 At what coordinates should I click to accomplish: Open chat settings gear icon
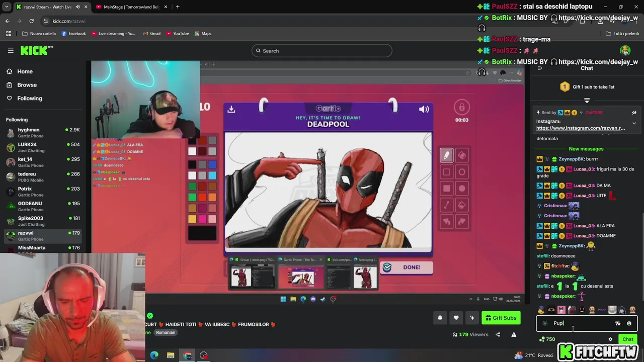pyautogui.click(x=610, y=339)
